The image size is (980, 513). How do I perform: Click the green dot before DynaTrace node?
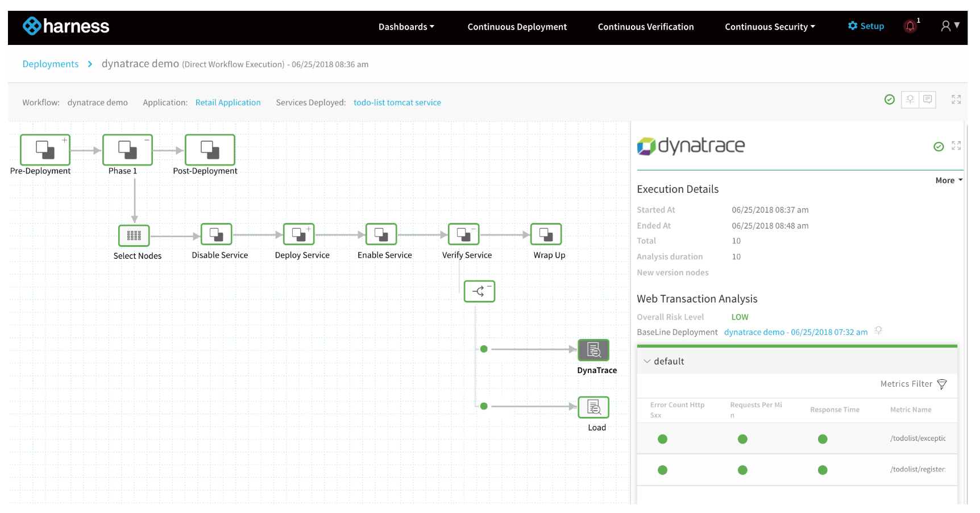coord(484,349)
